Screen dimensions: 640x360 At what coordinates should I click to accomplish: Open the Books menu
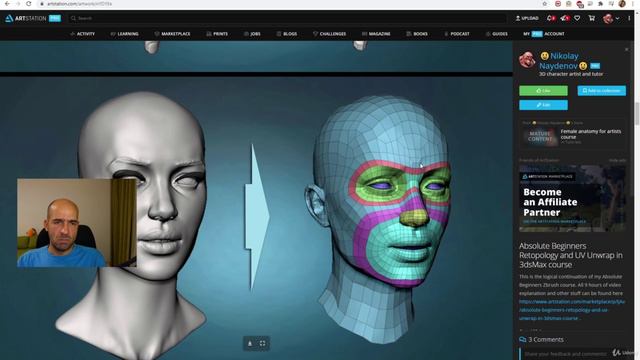pyautogui.click(x=417, y=34)
